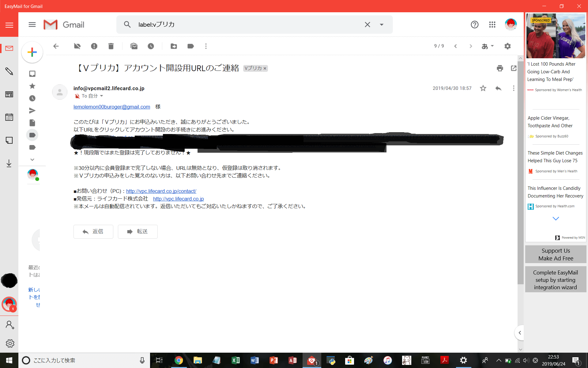Image resolution: width=588 pixels, height=368 pixels.
Task: Open EasyMail downloads arrow icon
Action: (9, 163)
